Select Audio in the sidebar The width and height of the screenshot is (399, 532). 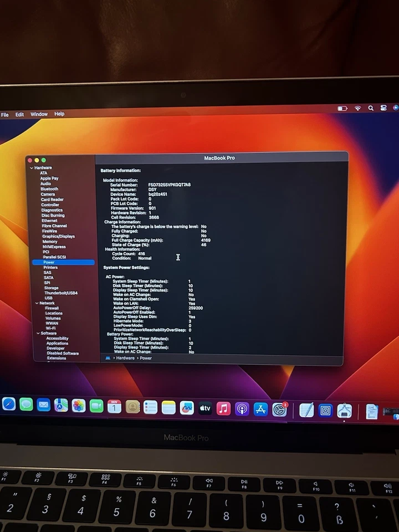pos(46,183)
